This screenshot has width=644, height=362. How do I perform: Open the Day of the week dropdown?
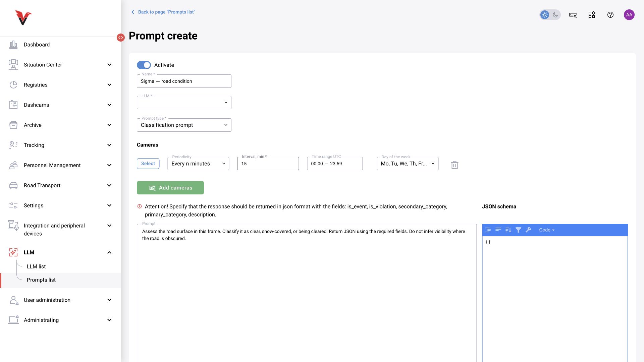click(x=408, y=164)
